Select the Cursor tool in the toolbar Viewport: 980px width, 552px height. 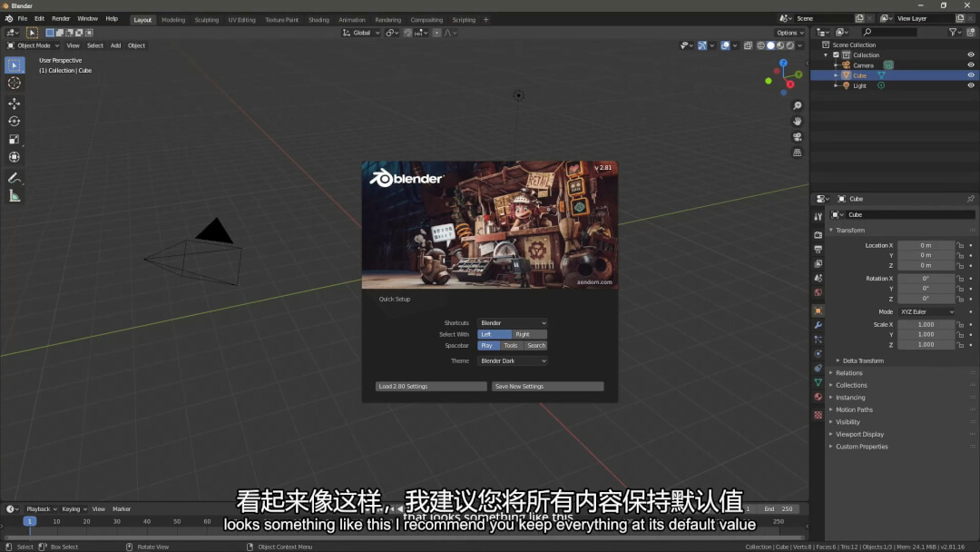(15, 84)
